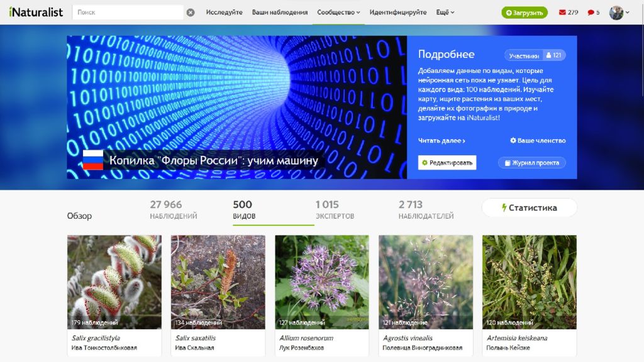The width and height of the screenshot is (644, 362).
Task: Open the mail messages envelope icon
Action: pos(562,13)
